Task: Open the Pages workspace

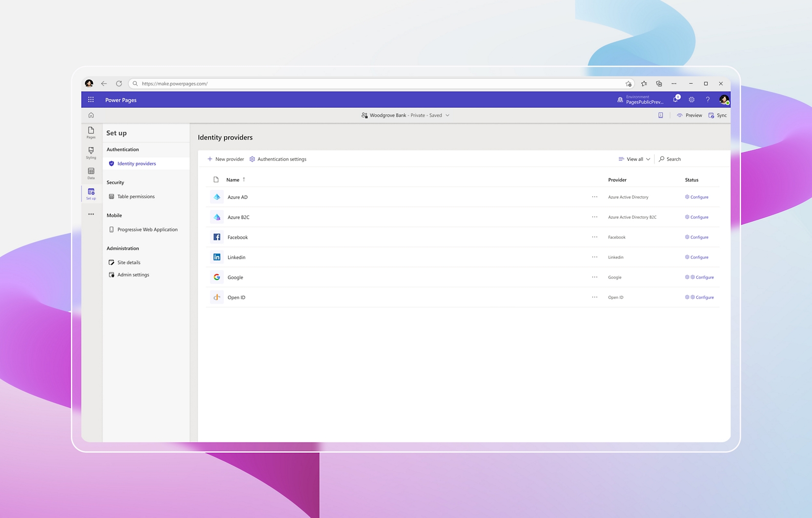Action: click(91, 133)
